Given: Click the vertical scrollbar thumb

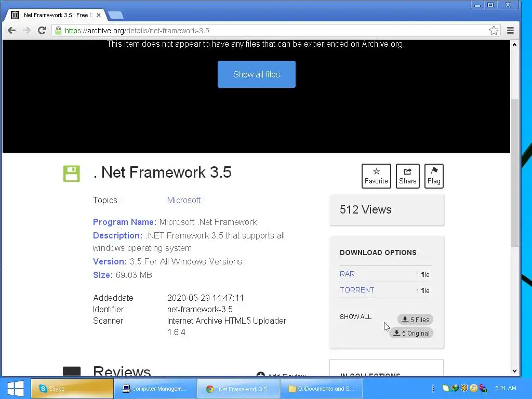Looking at the screenshot, I should (x=515, y=173).
